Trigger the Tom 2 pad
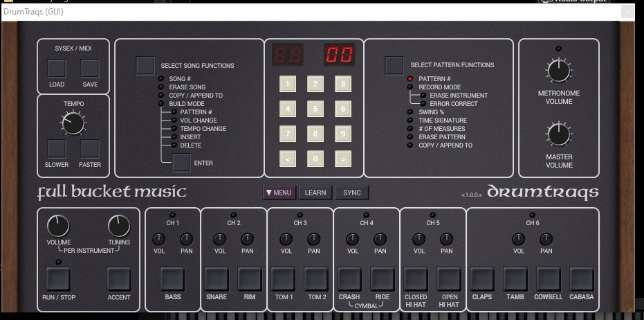The height and width of the screenshot is (320, 644). coord(316,279)
